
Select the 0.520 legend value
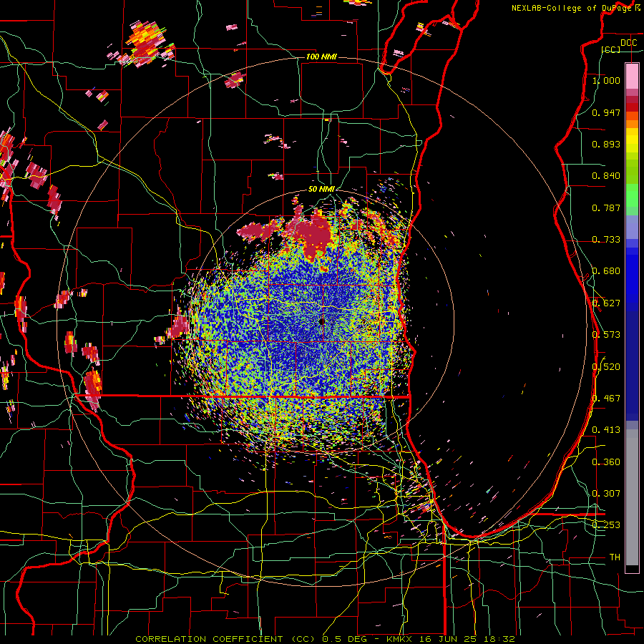(x=606, y=367)
